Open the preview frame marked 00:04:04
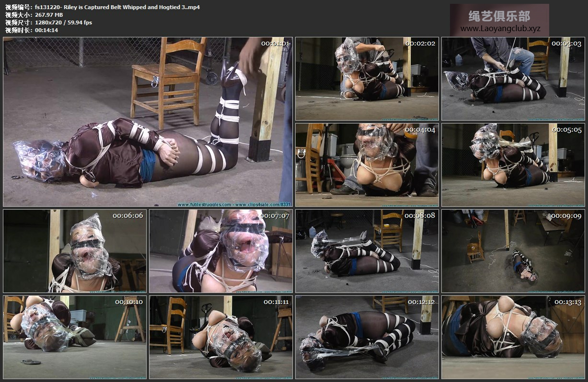The image size is (588, 382). pos(367,165)
